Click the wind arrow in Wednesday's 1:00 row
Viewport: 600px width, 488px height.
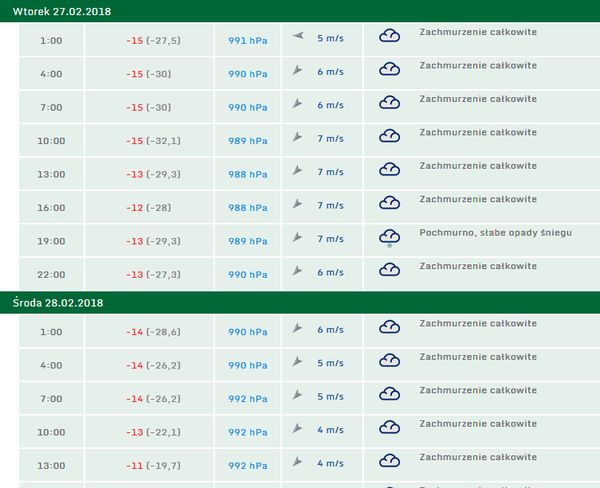pyautogui.click(x=297, y=329)
